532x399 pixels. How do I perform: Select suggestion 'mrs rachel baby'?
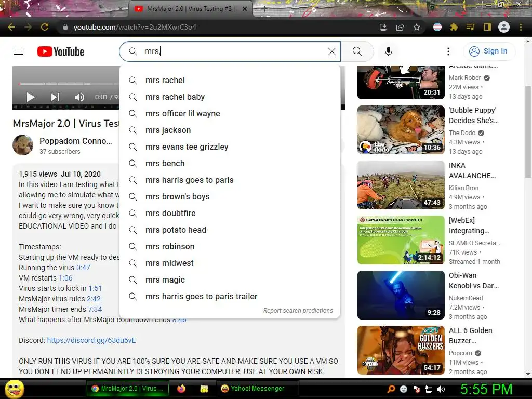tap(230, 97)
